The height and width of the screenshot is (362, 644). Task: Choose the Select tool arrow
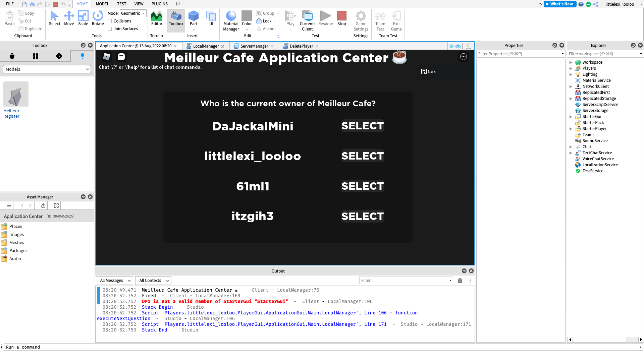point(54,18)
